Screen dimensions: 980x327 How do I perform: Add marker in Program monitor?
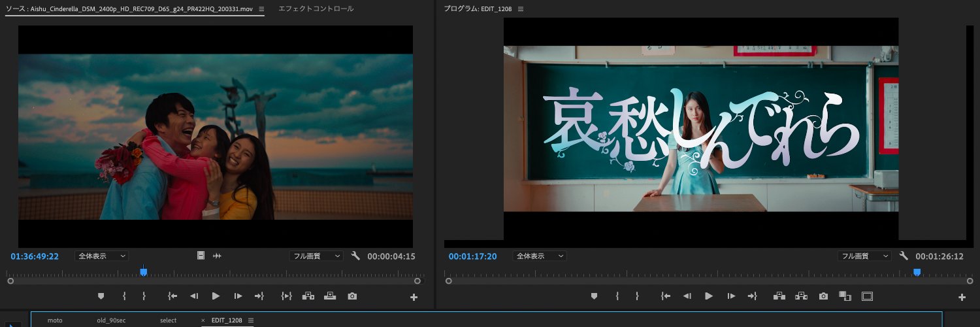[594, 296]
